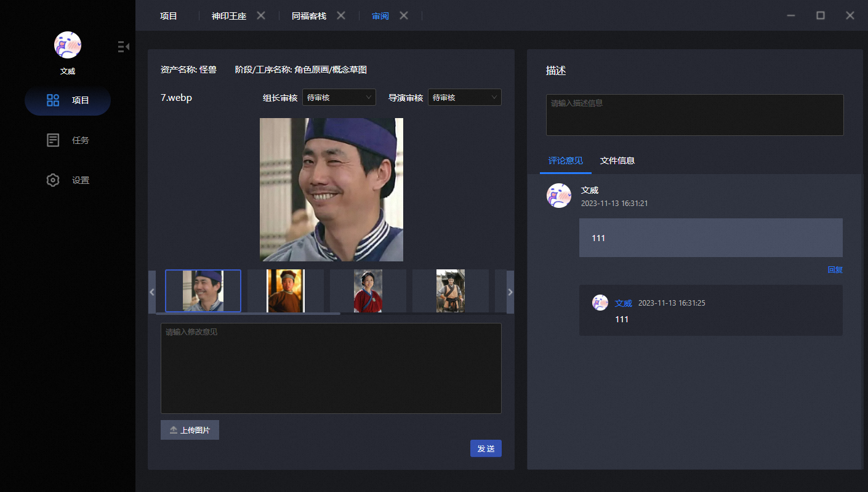Focus the 请输入修改意见 text area
The width and height of the screenshot is (868, 492).
point(331,368)
